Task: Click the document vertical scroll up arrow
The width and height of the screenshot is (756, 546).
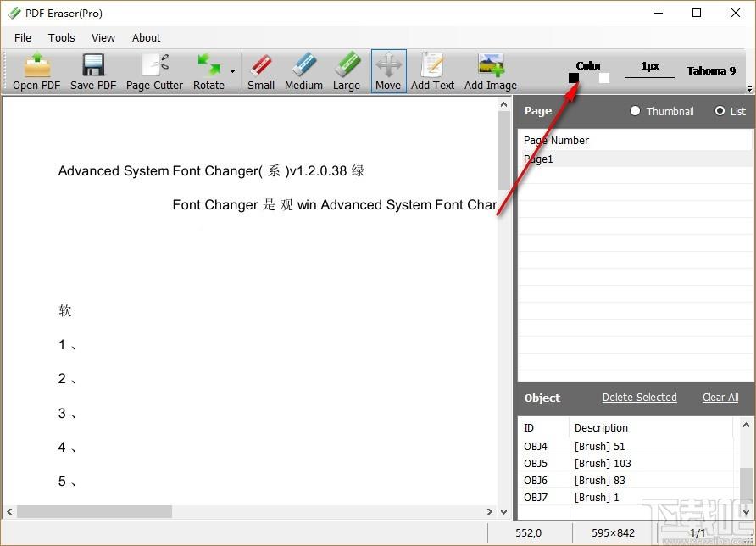Action: pos(503,104)
